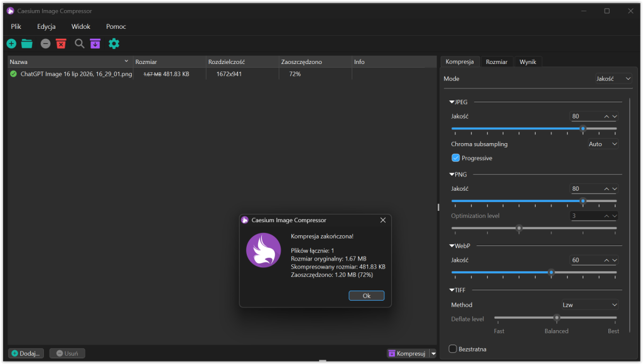
Task: Open TIFF Method Lzw combo box
Action: click(589, 304)
